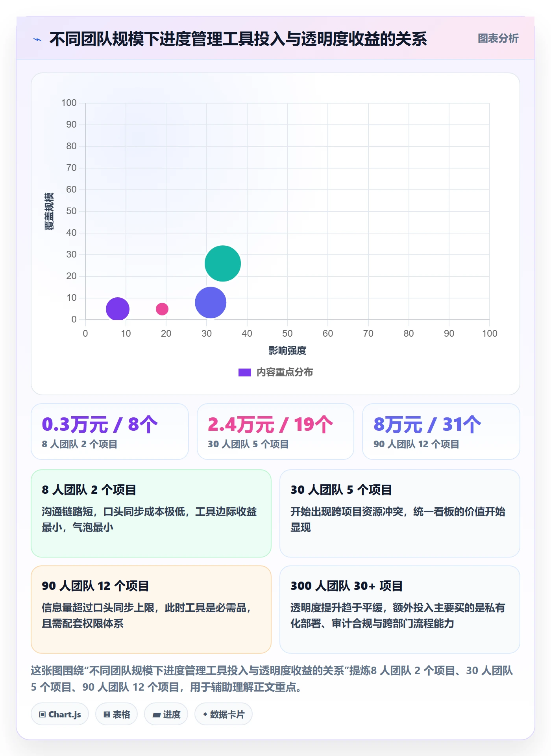The width and height of the screenshot is (551, 756).
Task: Click the main title 不同团队规模下进度管理工具投入
Action: coord(238,39)
